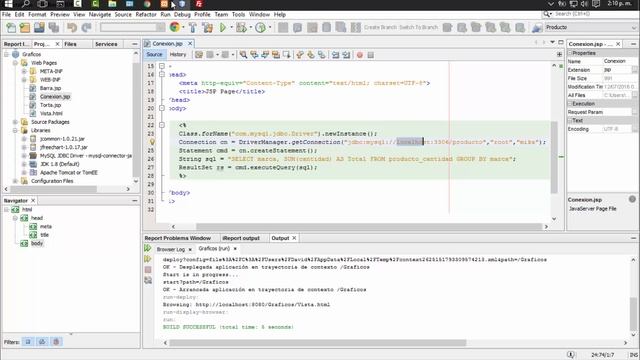Switch to the Files tab
Screen dimensions: 640x360
pos(70,44)
